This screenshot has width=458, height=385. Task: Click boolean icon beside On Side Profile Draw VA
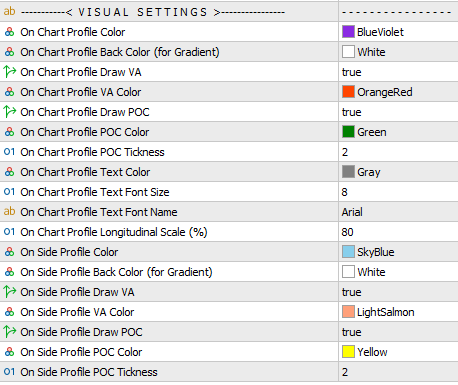pos(10,292)
